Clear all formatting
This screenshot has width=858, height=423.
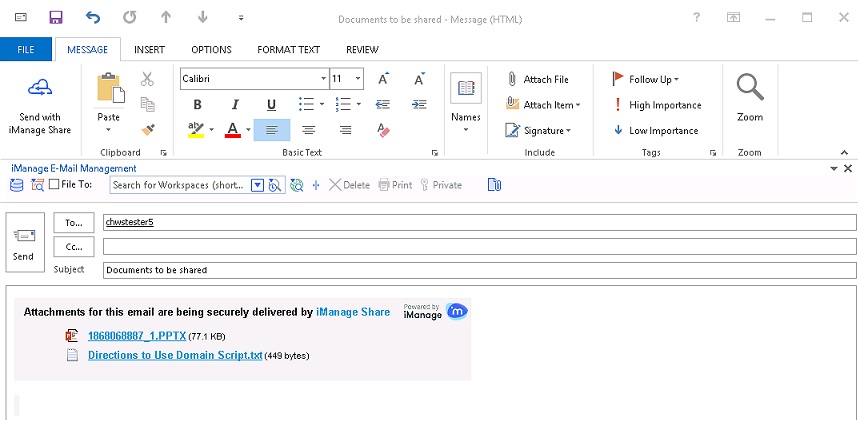tap(384, 130)
